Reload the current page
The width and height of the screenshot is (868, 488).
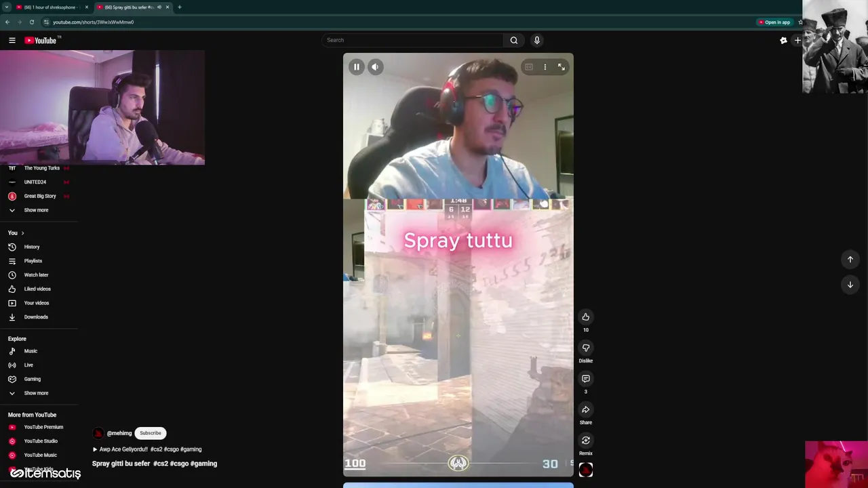(x=32, y=22)
